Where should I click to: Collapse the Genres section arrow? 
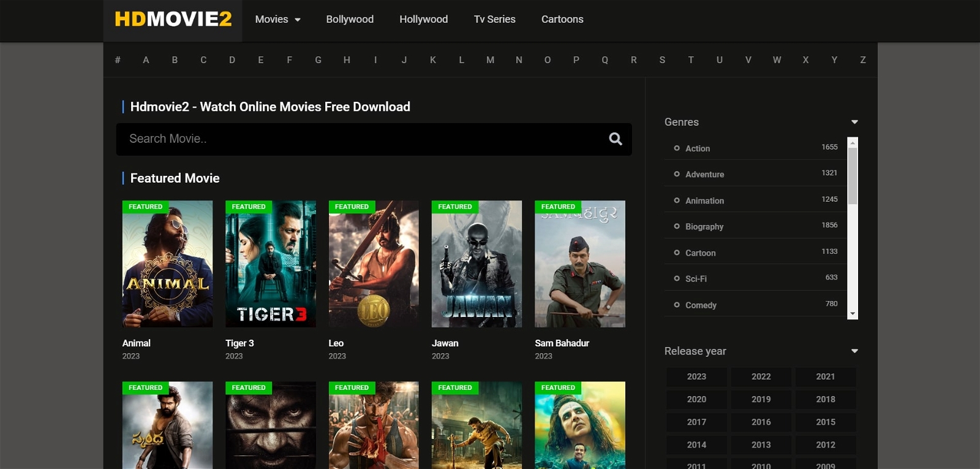tap(854, 122)
